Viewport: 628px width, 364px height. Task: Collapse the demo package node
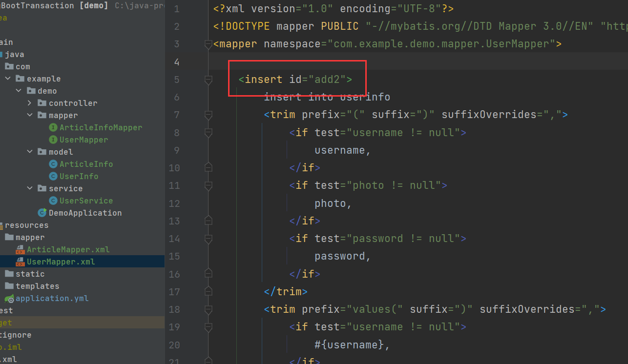[x=19, y=91]
